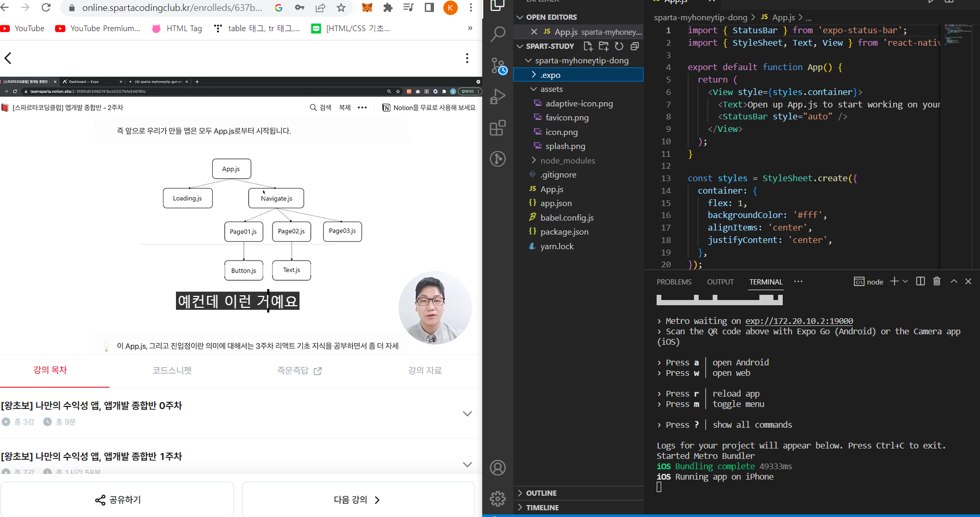Split the terminal panel
Image resolution: width=980 pixels, height=517 pixels.
pyautogui.click(x=920, y=281)
